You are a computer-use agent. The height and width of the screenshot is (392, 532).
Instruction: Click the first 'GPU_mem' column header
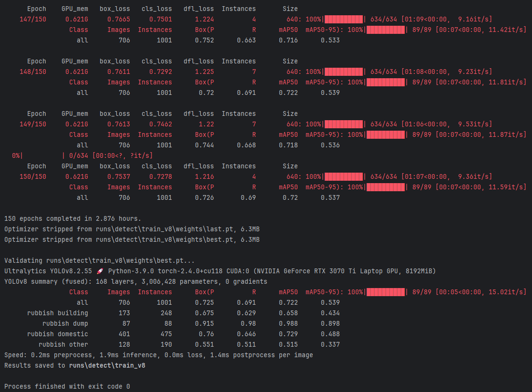pos(75,9)
